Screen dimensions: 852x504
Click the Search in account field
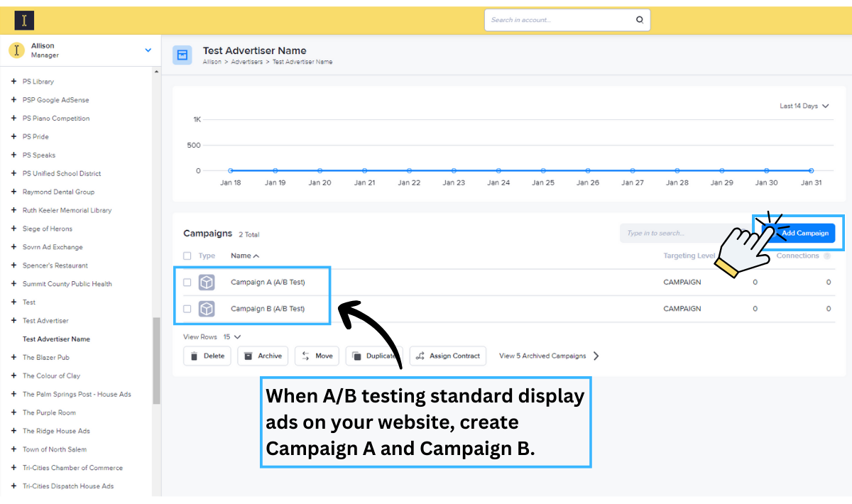click(557, 20)
